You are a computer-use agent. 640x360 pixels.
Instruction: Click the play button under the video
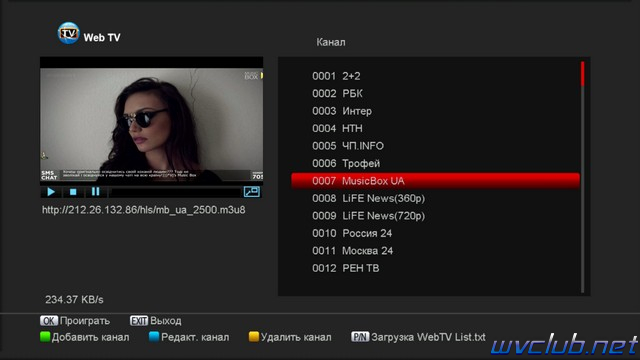51,191
